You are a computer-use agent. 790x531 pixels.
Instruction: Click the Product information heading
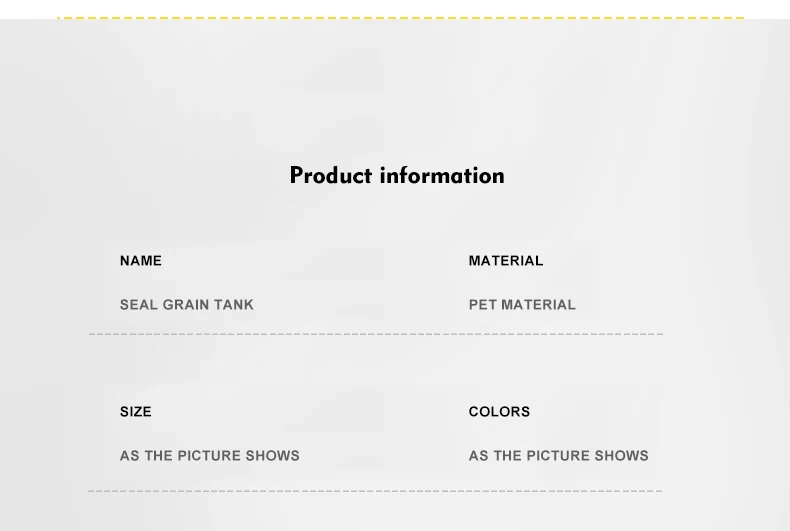[x=397, y=175]
